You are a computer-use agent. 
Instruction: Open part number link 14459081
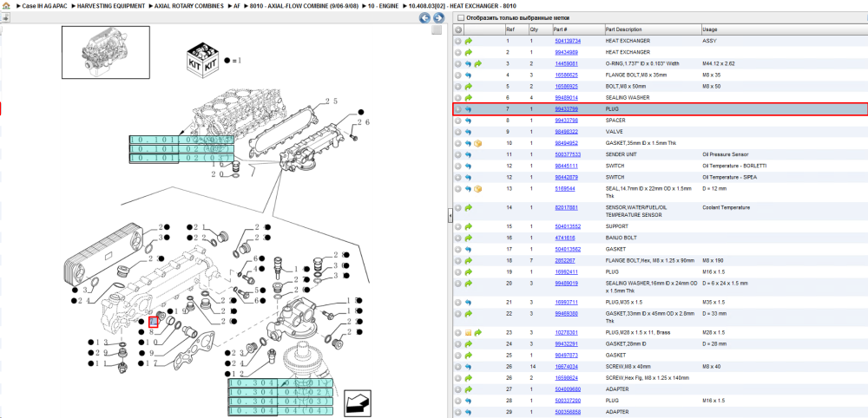pos(566,63)
